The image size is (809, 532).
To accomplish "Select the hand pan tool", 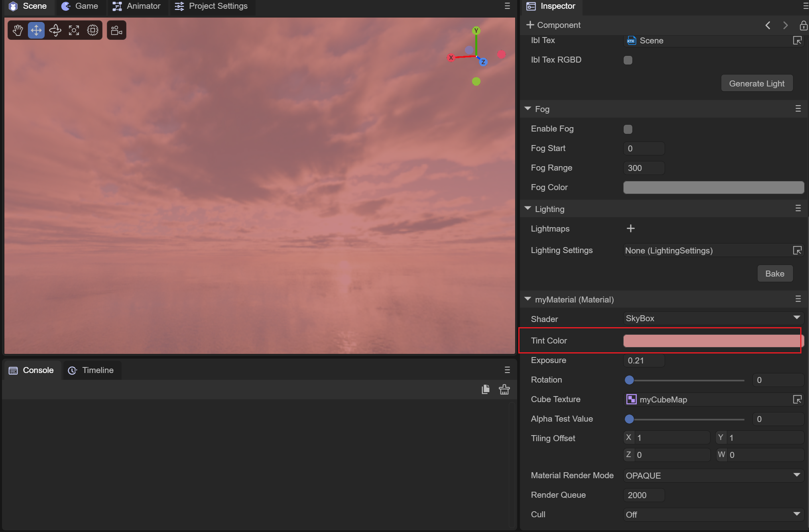I will [x=18, y=30].
